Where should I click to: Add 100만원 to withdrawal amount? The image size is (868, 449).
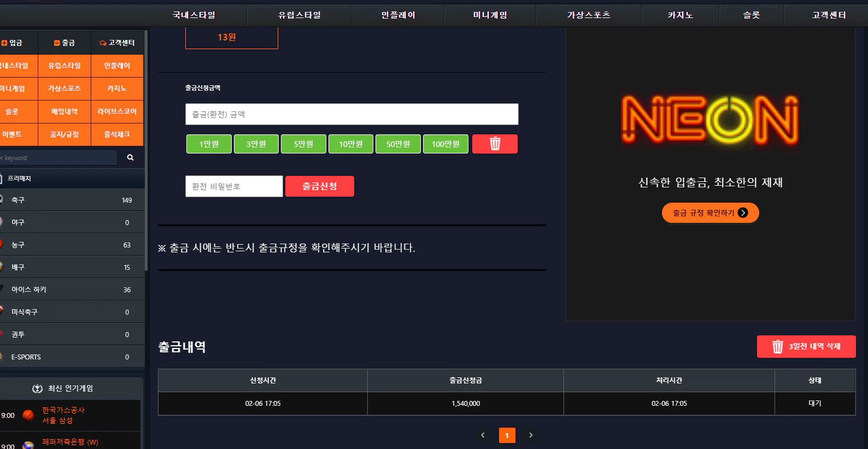445,144
